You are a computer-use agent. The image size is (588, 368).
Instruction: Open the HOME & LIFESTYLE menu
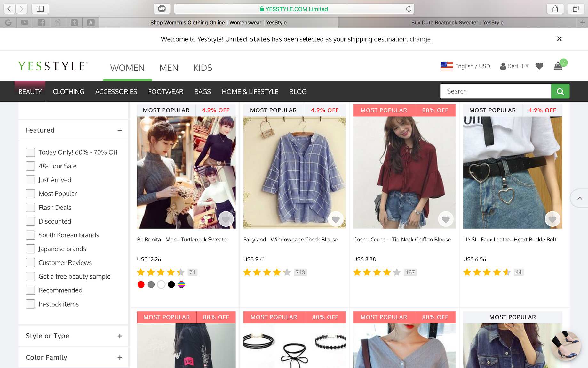point(250,91)
